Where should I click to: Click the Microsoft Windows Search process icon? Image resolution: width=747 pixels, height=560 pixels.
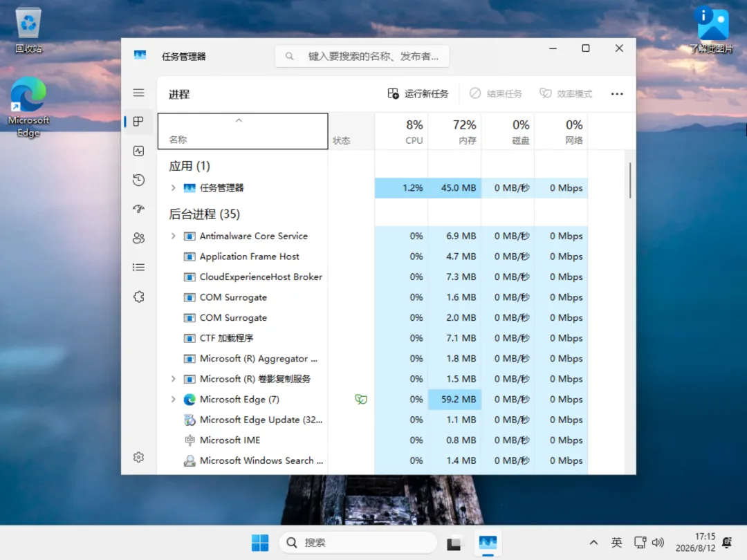click(x=190, y=461)
